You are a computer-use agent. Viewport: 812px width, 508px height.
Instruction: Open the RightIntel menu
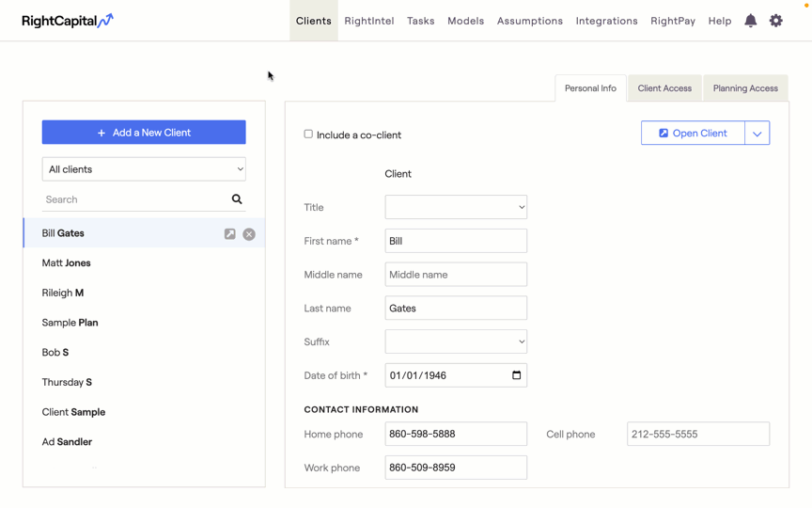pyautogui.click(x=369, y=21)
